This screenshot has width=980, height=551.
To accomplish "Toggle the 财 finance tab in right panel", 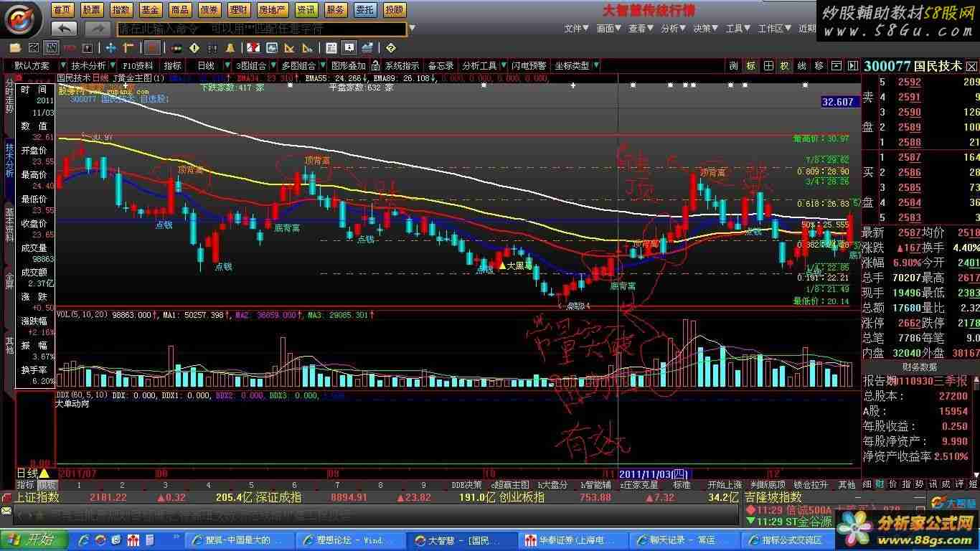I will point(880,485).
